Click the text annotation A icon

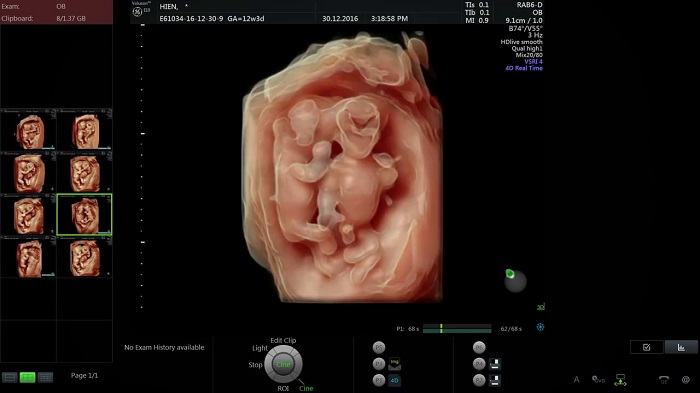pos(576,380)
